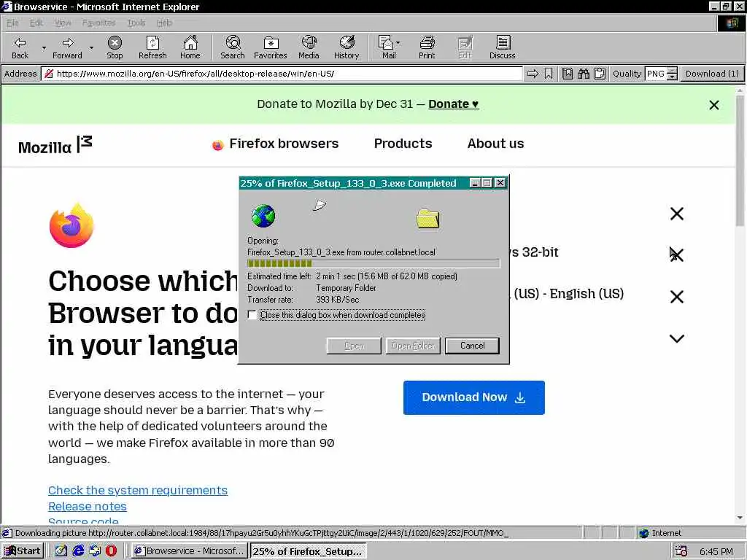Open the Media pane
Screen dimensions: 747x560
(x=309, y=47)
